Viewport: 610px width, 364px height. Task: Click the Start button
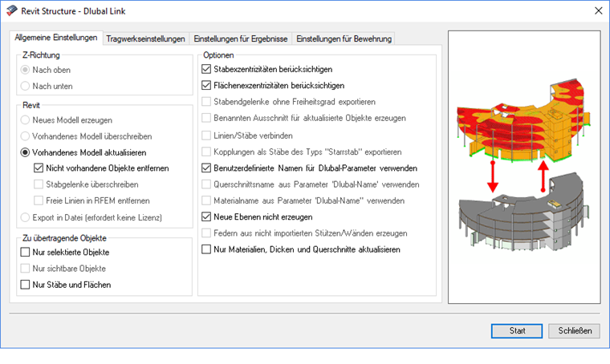[x=517, y=331]
